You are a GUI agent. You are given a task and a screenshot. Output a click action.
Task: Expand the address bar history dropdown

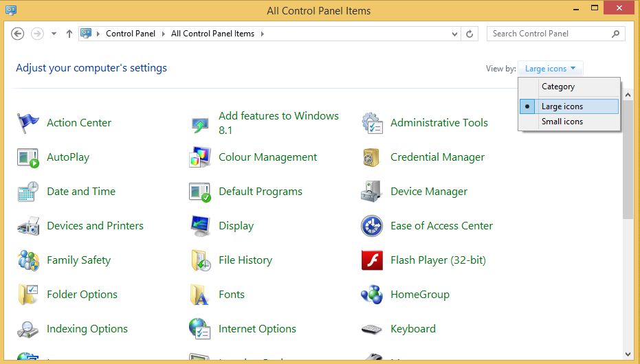pyautogui.click(x=455, y=34)
